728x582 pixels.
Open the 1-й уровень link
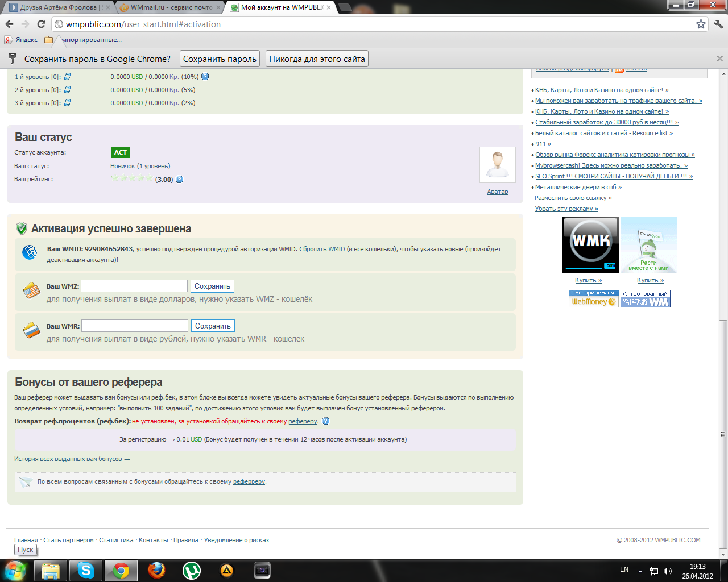coord(38,77)
